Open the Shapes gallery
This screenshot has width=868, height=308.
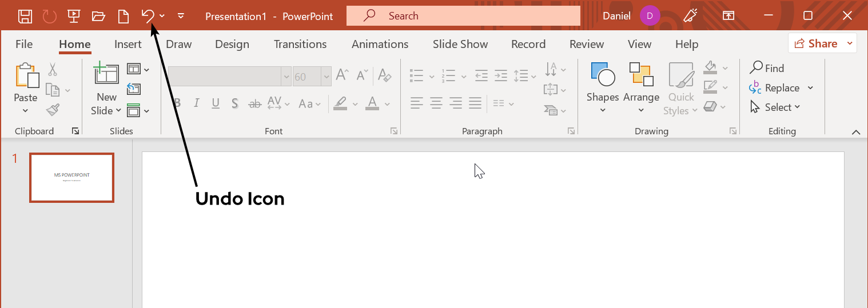pos(602,86)
